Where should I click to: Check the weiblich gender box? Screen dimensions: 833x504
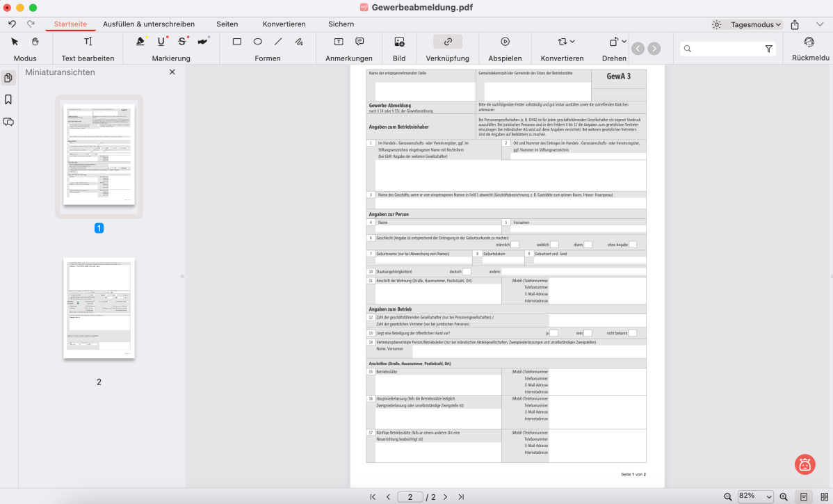554,245
